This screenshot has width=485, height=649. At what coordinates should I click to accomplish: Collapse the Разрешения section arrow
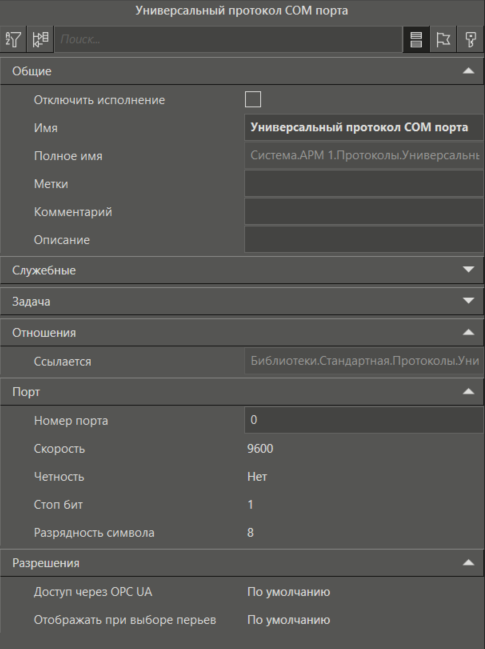click(x=468, y=563)
